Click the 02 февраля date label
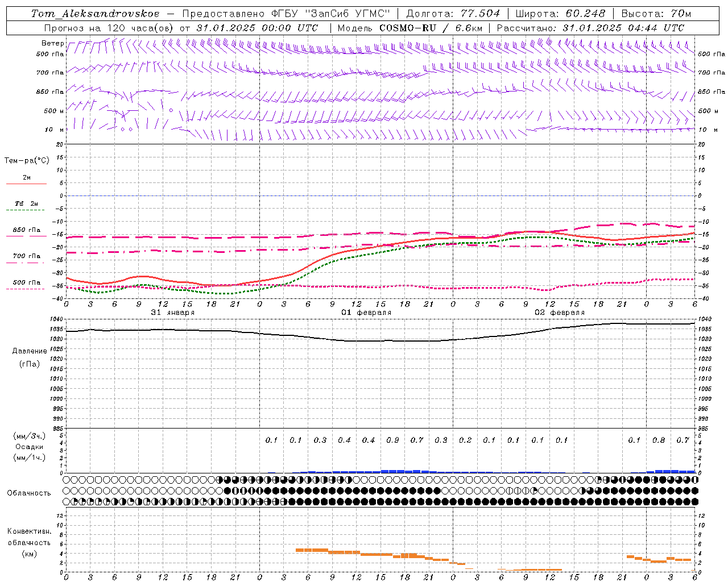The image size is (728, 582). [x=559, y=313]
